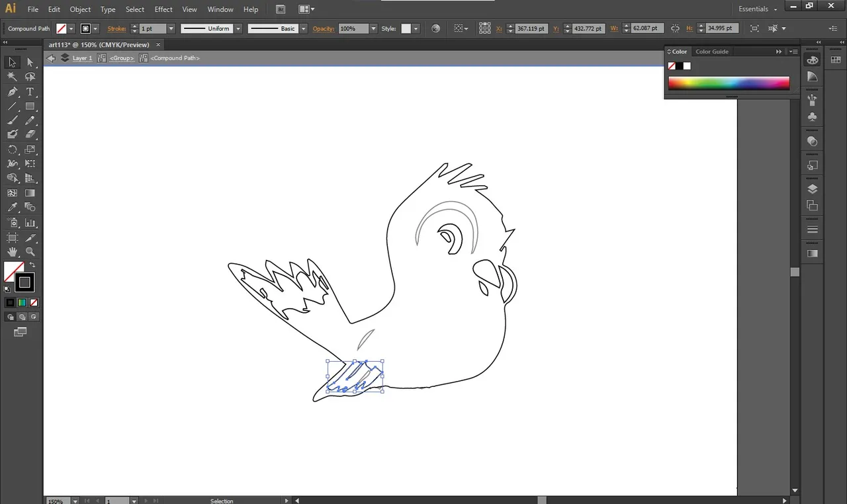Open the Window menu
847x504 pixels.
click(220, 9)
